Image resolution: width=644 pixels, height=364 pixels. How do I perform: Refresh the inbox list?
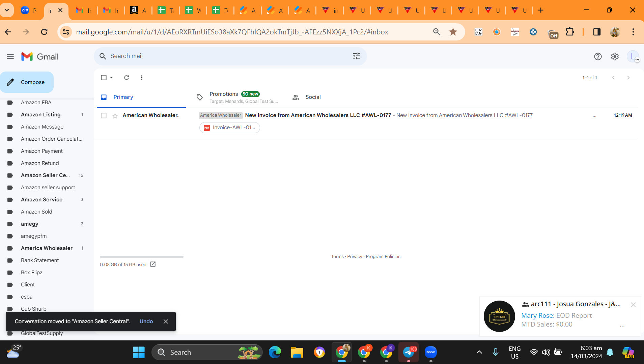coord(127,78)
